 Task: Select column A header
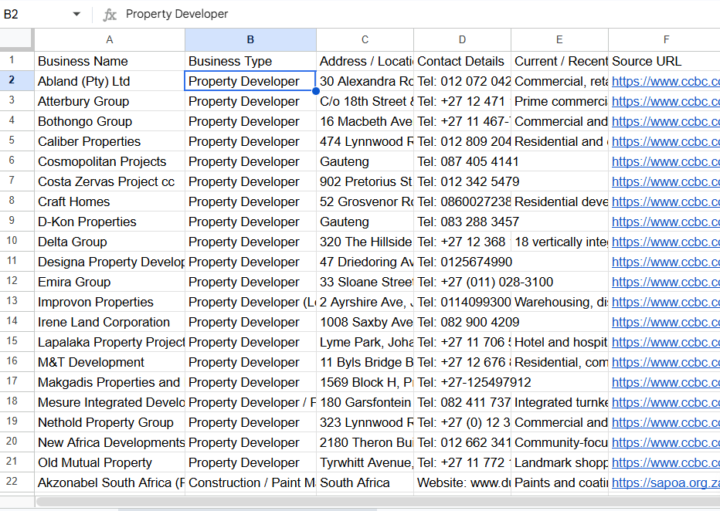pos(109,39)
